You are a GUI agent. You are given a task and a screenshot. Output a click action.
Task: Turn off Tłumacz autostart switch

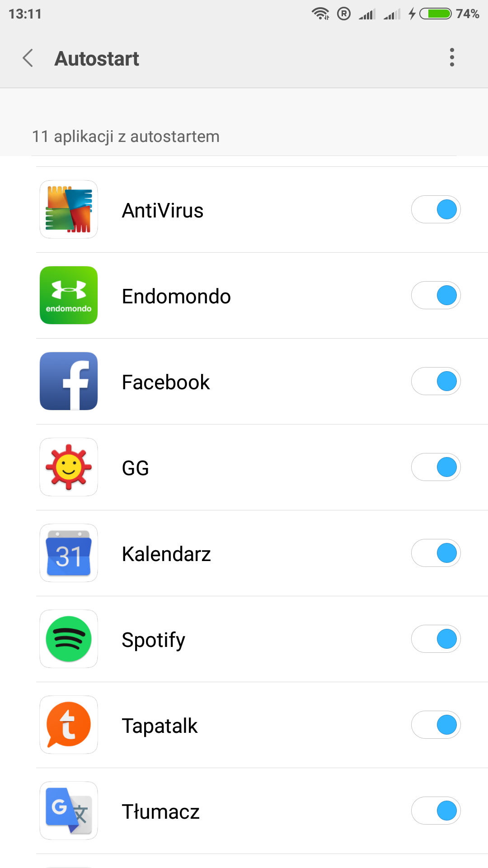click(x=436, y=811)
